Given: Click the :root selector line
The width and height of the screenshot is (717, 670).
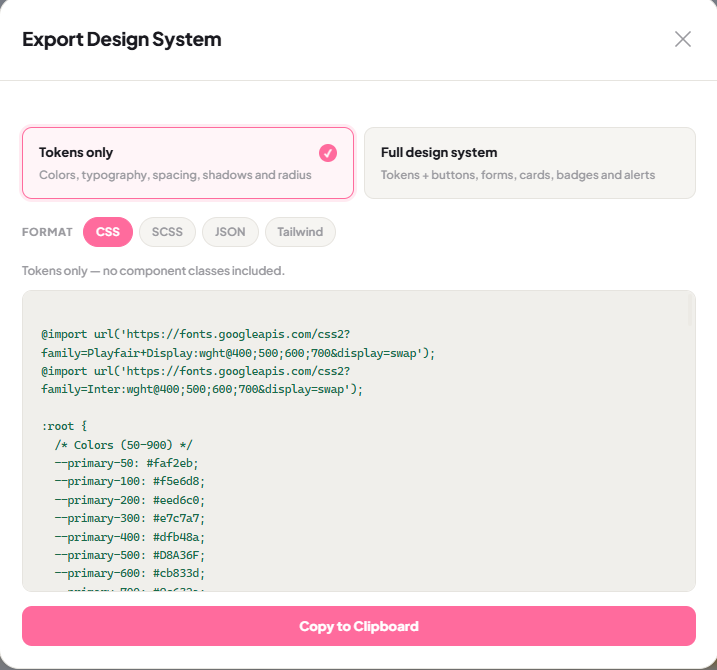Looking at the screenshot, I should tap(64, 426).
